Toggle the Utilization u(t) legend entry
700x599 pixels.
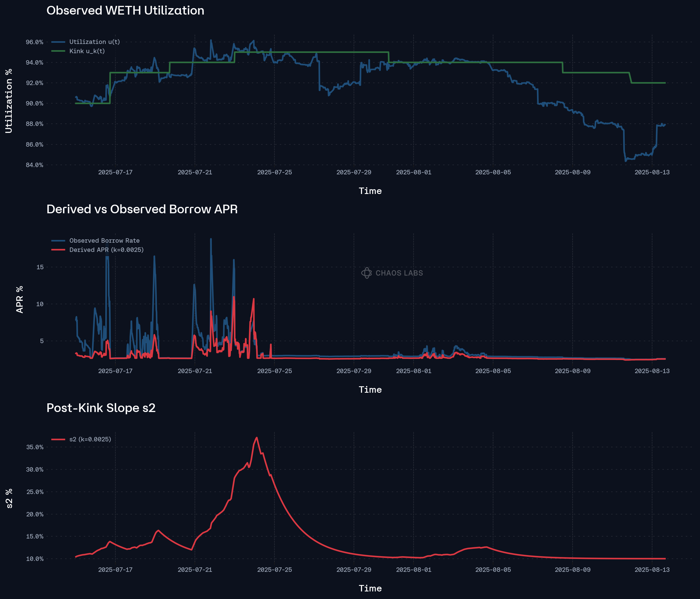pos(94,42)
